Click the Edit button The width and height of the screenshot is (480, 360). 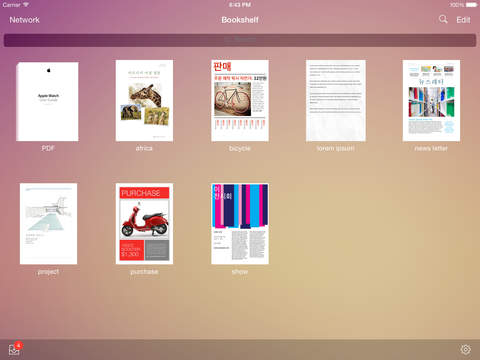[x=463, y=20]
